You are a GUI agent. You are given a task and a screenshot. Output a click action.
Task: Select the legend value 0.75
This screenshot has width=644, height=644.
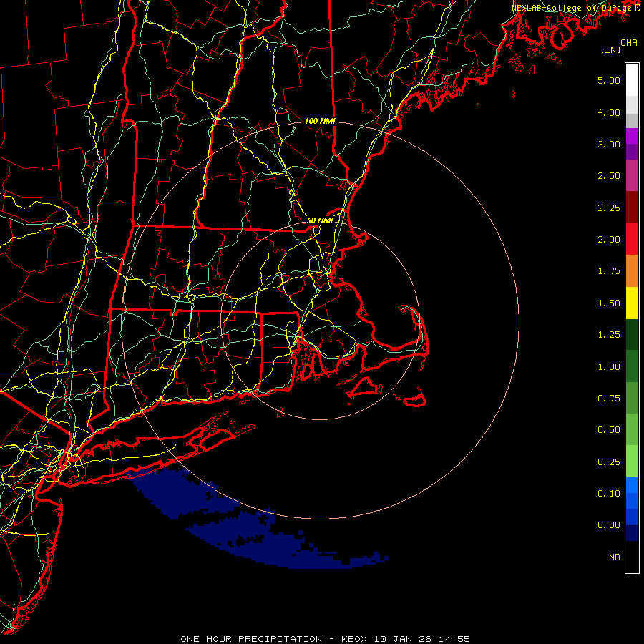click(609, 399)
